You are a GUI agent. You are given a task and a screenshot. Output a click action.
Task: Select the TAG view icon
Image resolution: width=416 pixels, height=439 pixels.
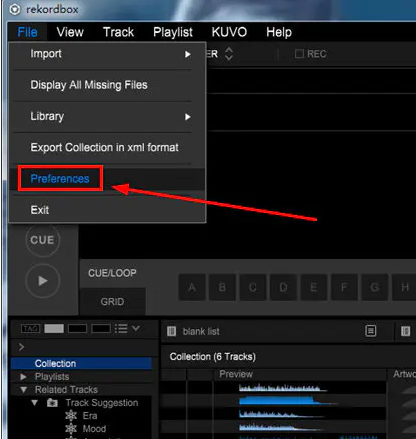[x=30, y=329]
